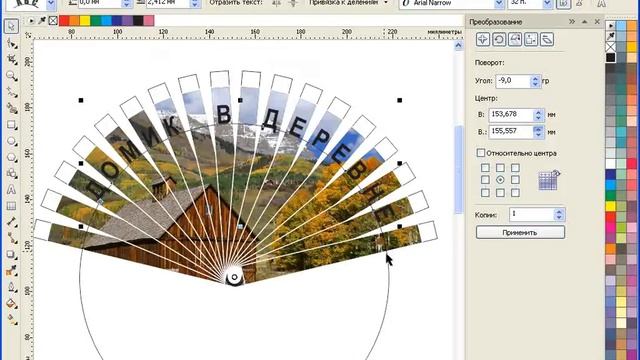Click the Применить button

point(520,232)
